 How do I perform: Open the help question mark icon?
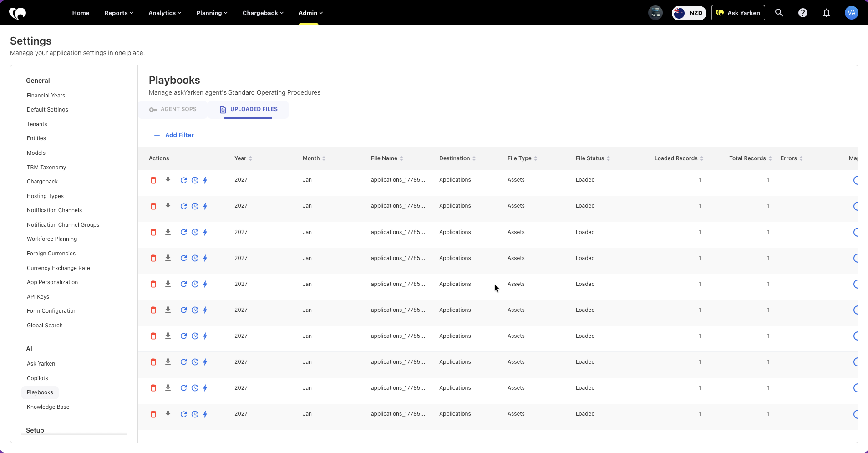point(803,13)
